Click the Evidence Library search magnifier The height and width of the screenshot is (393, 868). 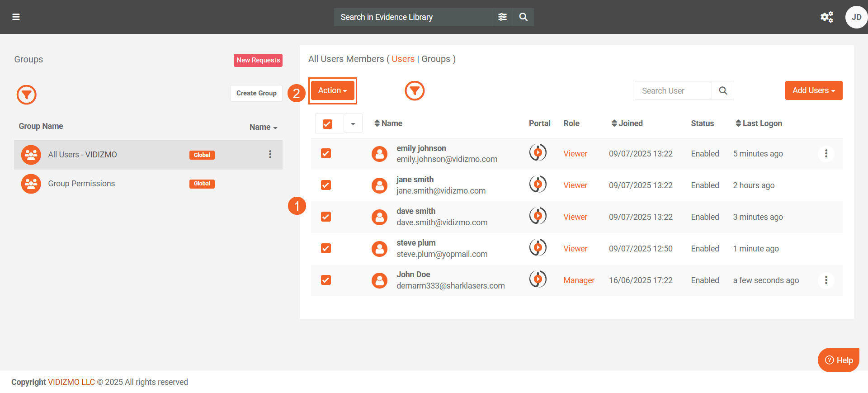pos(523,17)
